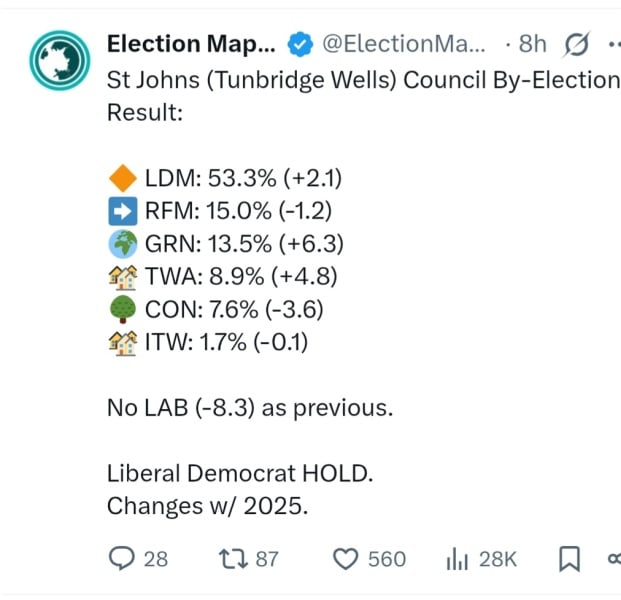Click the share icon at bottom right

point(613,558)
